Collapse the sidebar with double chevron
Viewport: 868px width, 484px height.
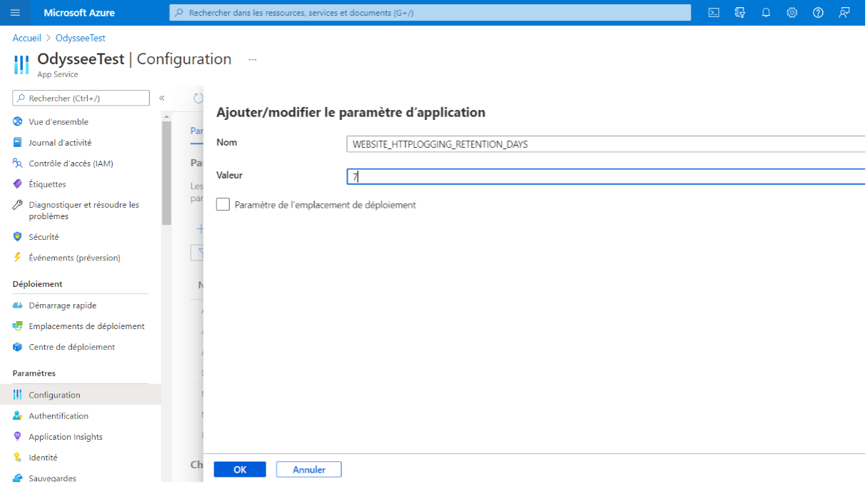point(162,98)
